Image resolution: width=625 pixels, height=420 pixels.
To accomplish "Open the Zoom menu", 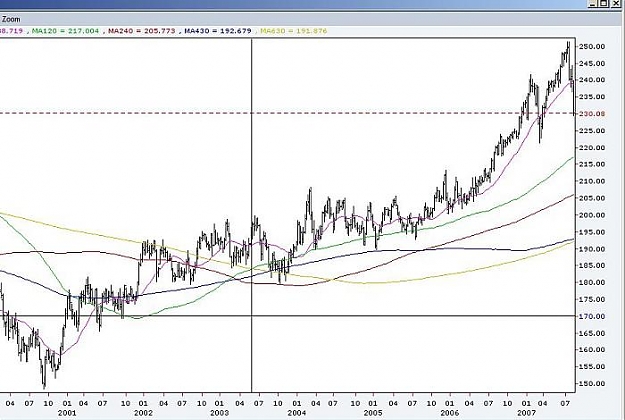I will tap(11, 19).
